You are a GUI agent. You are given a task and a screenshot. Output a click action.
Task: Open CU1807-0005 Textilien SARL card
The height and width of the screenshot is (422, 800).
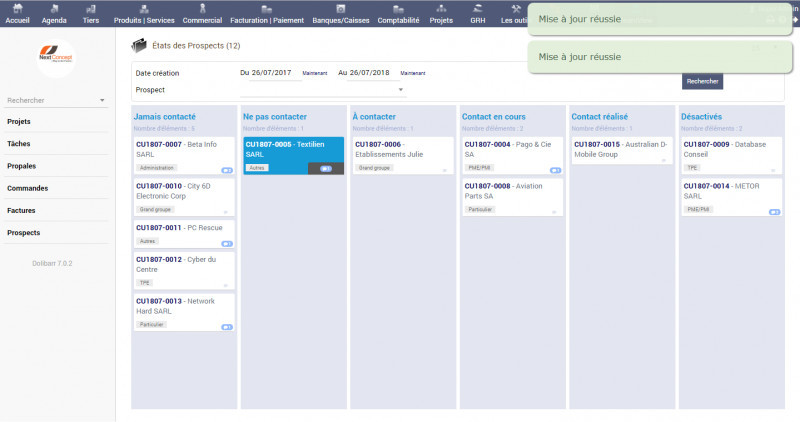tap(293, 155)
